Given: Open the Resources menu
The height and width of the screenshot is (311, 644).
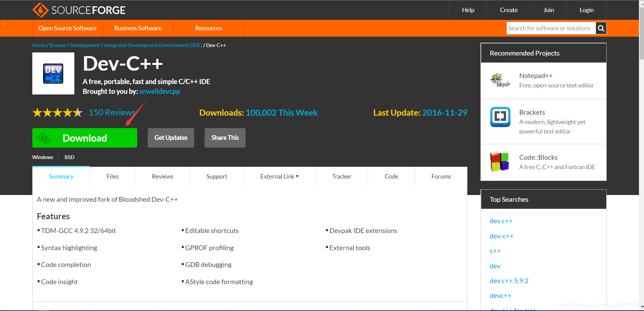Looking at the screenshot, I should [209, 28].
